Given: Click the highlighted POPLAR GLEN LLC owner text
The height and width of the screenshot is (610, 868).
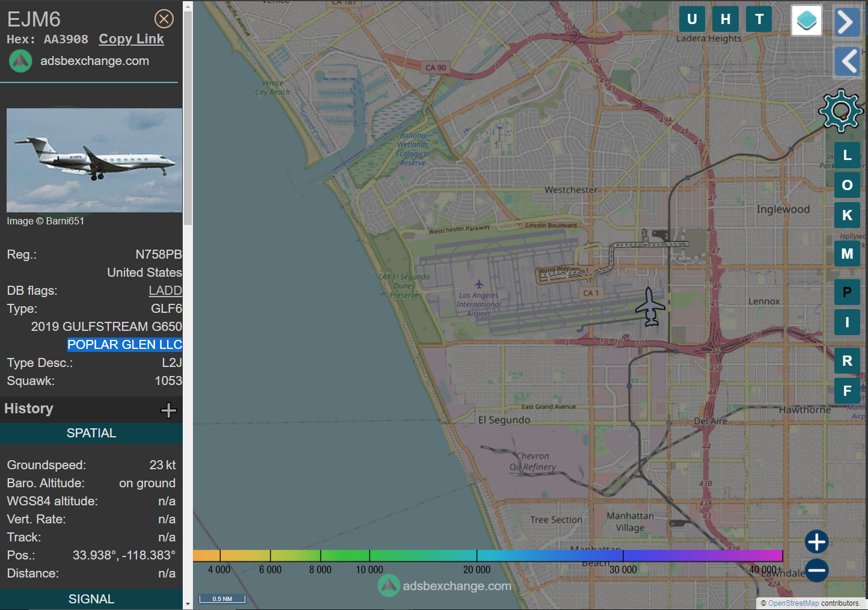Looking at the screenshot, I should (x=125, y=345).
